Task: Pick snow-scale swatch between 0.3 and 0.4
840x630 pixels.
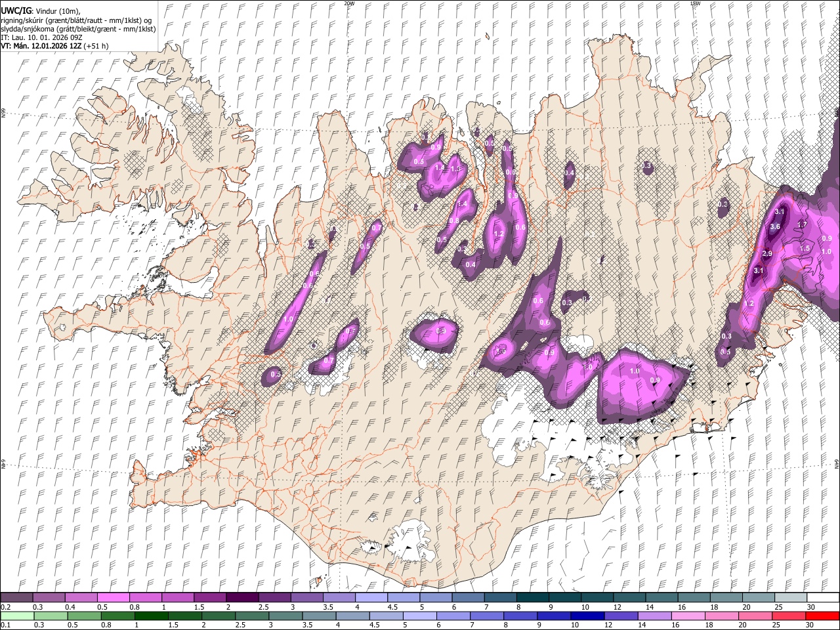Action: [x=49, y=597]
